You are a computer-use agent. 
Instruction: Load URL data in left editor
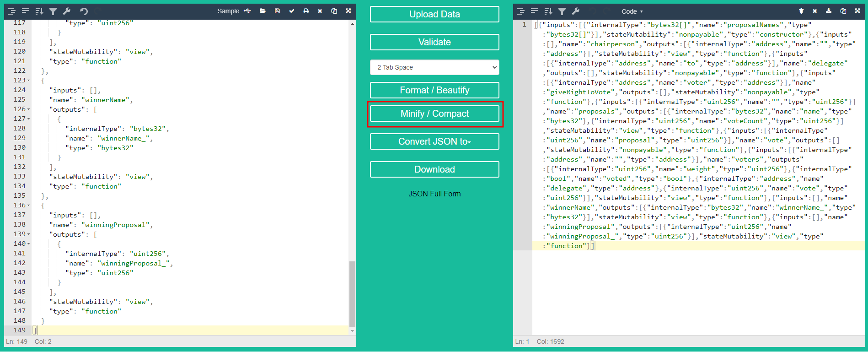(247, 11)
